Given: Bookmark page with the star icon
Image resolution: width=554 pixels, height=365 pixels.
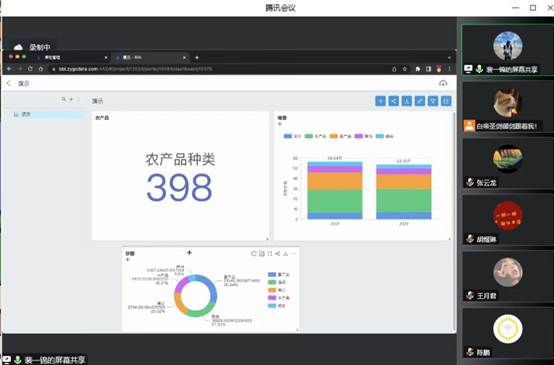Looking at the screenshot, I should click(405, 69).
